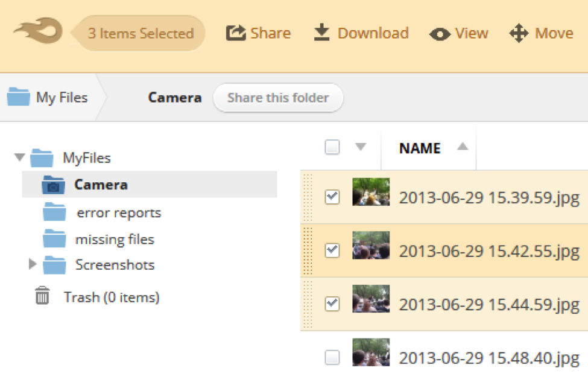Tick the select-all checkbox in header
588x385 pixels.
coord(332,147)
